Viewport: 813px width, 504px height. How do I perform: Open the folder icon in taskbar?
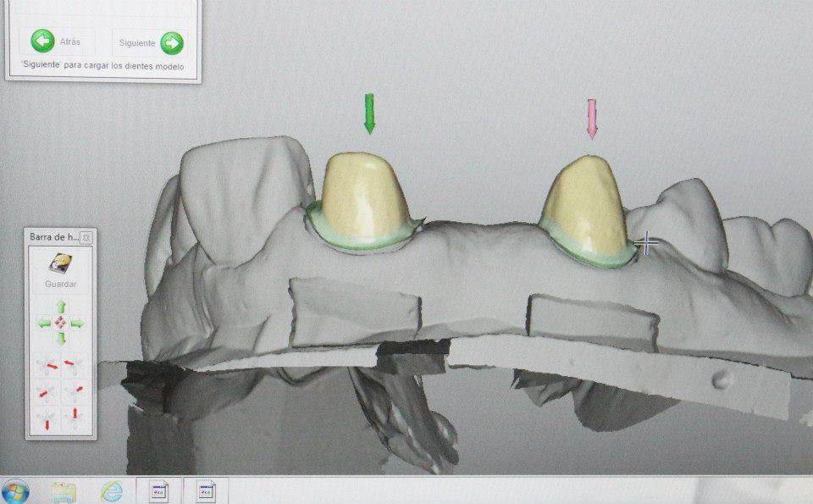pos(64,493)
